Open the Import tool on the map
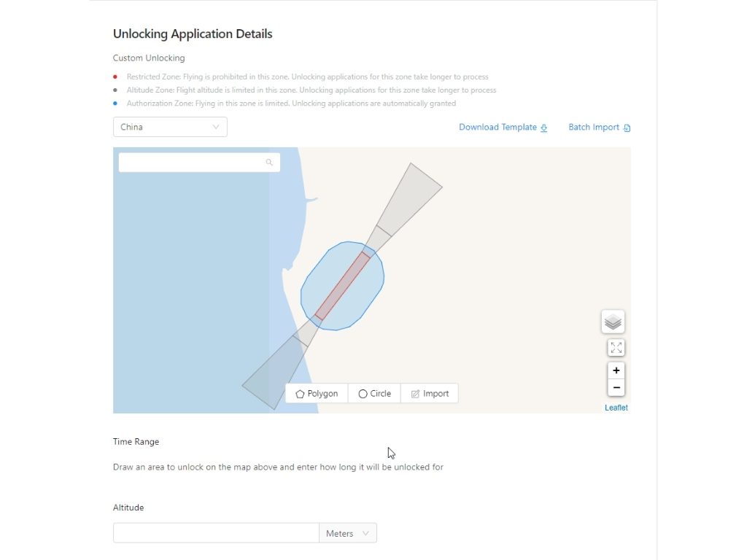The image size is (747, 560). (430, 393)
